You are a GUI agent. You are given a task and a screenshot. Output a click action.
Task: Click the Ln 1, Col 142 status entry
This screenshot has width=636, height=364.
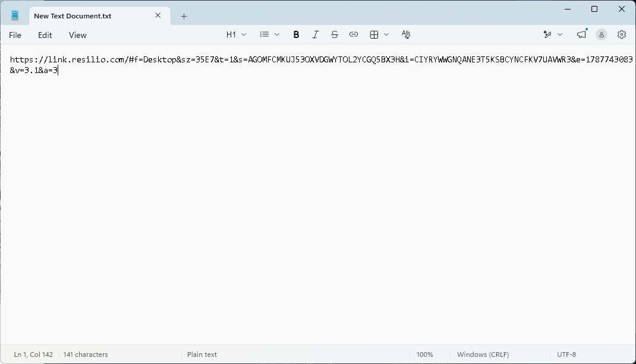(33, 354)
